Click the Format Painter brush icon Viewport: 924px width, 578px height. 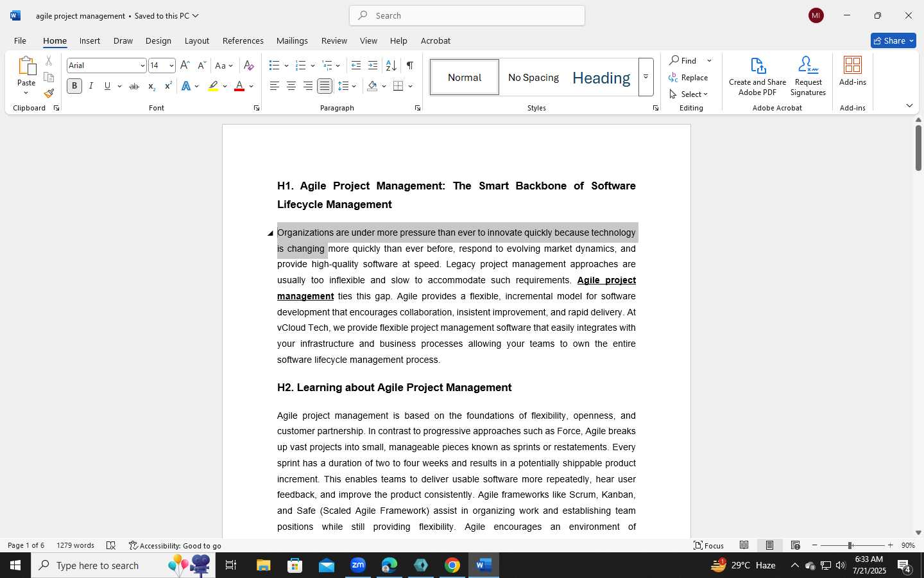[x=49, y=93]
